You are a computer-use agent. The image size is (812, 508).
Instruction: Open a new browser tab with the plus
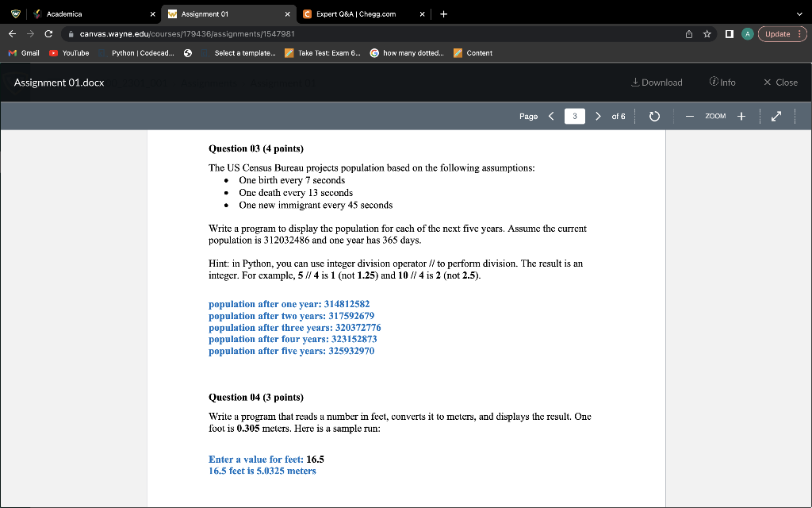(x=443, y=13)
